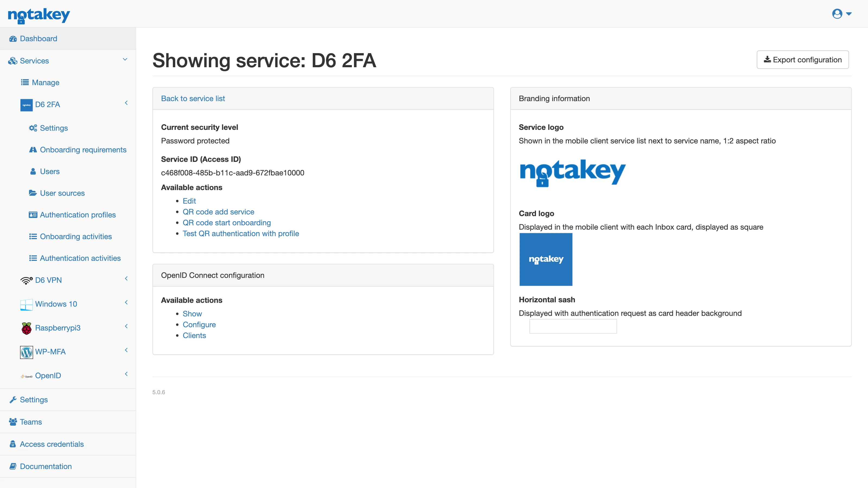Open the OpenID Connect Clients link
This screenshot has height=488, width=868.
pyautogui.click(x=194, y=335)
